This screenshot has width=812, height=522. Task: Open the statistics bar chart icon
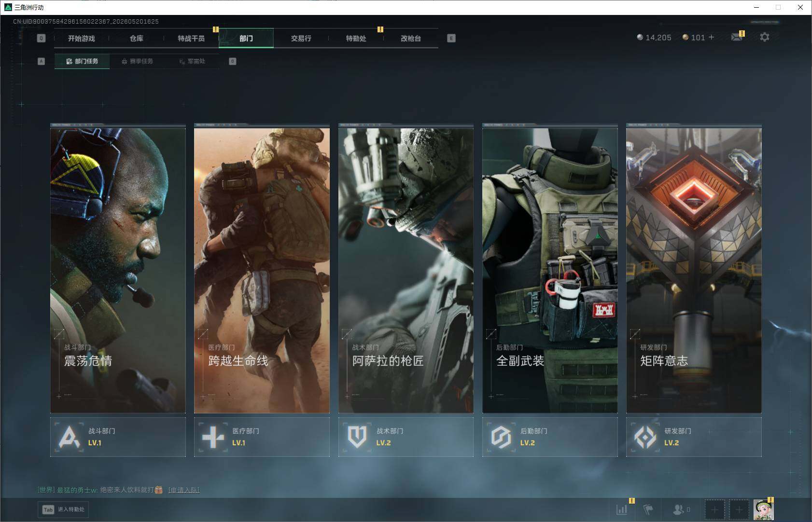coord(622,509)
